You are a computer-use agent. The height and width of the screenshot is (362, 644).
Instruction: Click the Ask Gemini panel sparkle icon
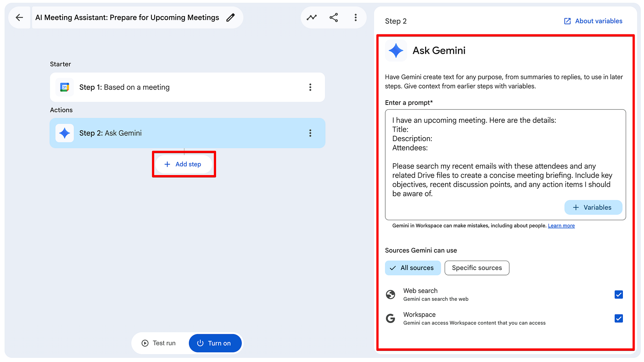pyautogui.click(x=396, y=50)
